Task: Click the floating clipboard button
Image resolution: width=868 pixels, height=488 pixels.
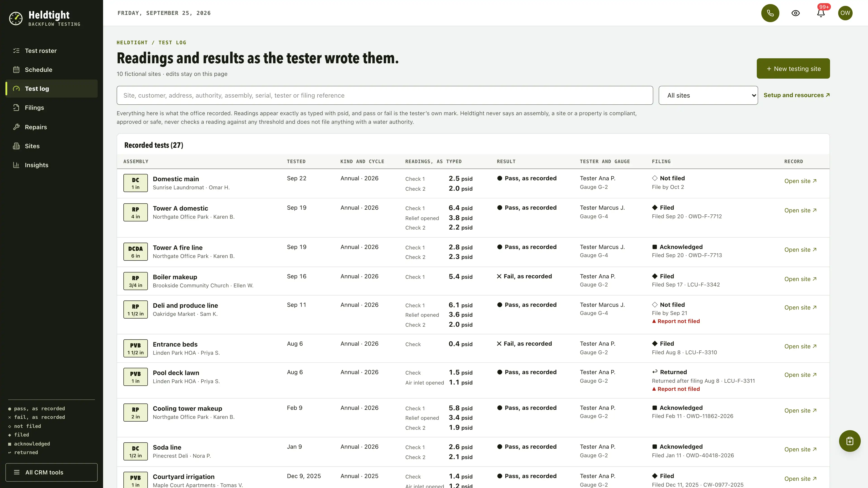Action: pyautogui.click(x=849, y=441)
